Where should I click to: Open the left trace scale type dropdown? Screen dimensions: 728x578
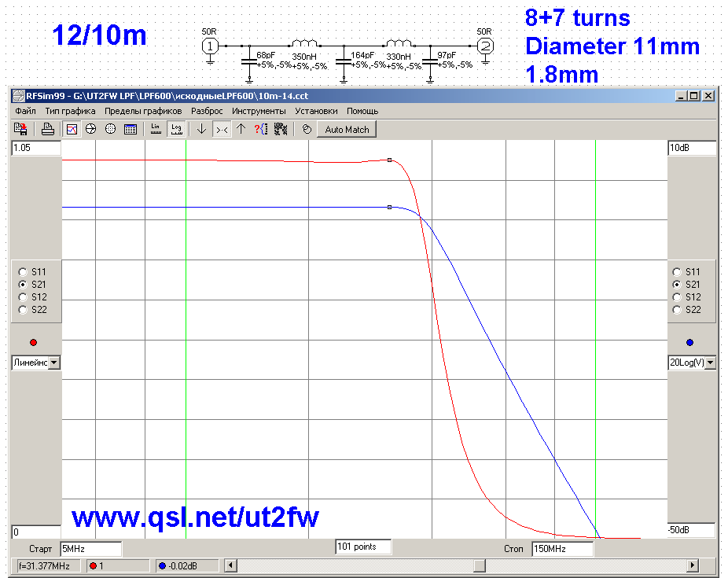(x=54, y=363)
